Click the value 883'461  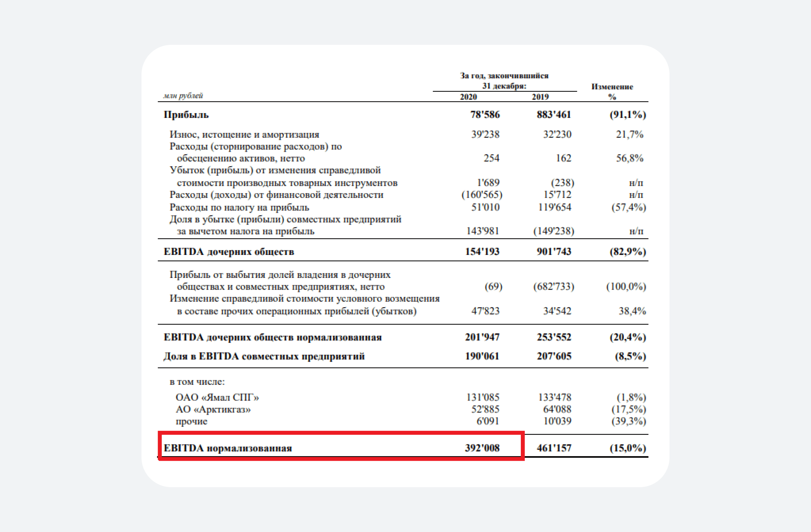pos(554,114)
